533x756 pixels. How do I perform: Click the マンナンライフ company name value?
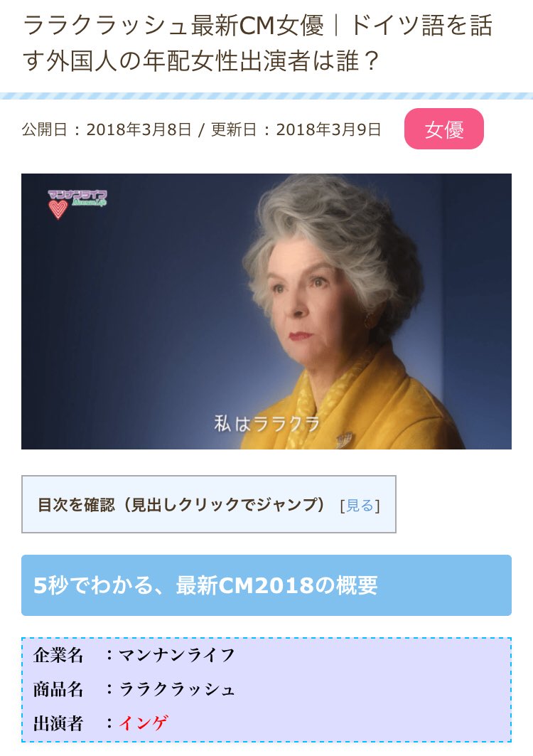[176, 655]
